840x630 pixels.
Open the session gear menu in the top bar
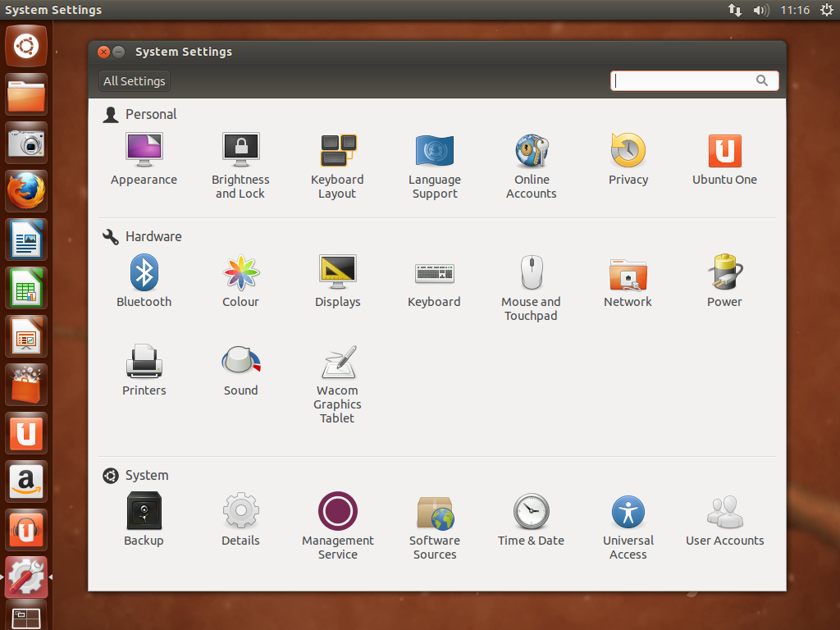click(x=828, y=10)
